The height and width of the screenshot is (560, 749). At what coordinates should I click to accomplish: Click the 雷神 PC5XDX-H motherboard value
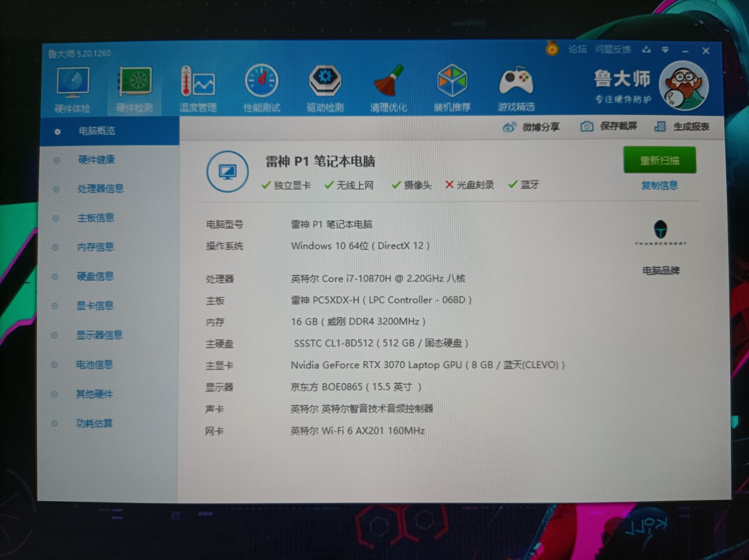pos(381,300)
